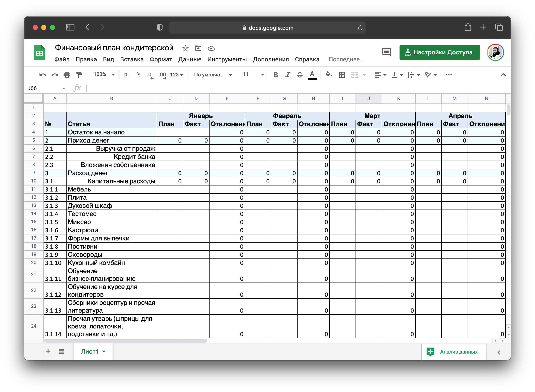Image resolution: width=535 pixels, height=392 pixels.
Task: Click the undo arrow icon
Action: coord(43,75)
